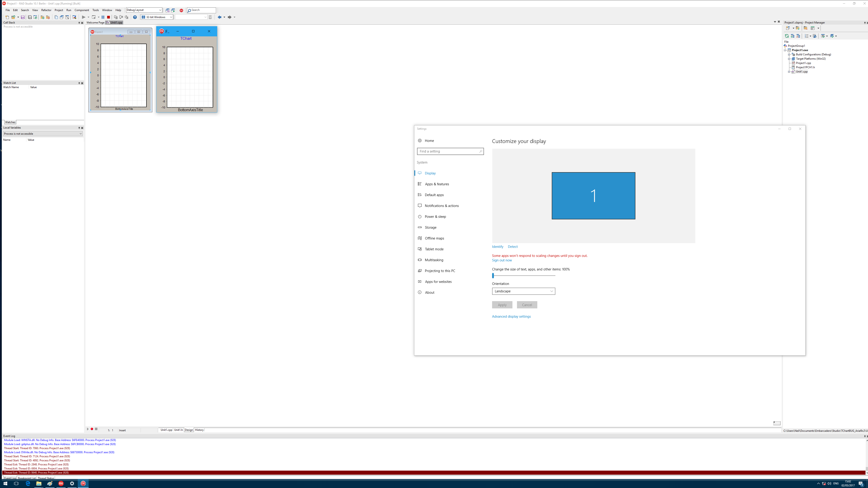Click the Sort By numbered list icon
868x488 pixels.
[807, 36]
